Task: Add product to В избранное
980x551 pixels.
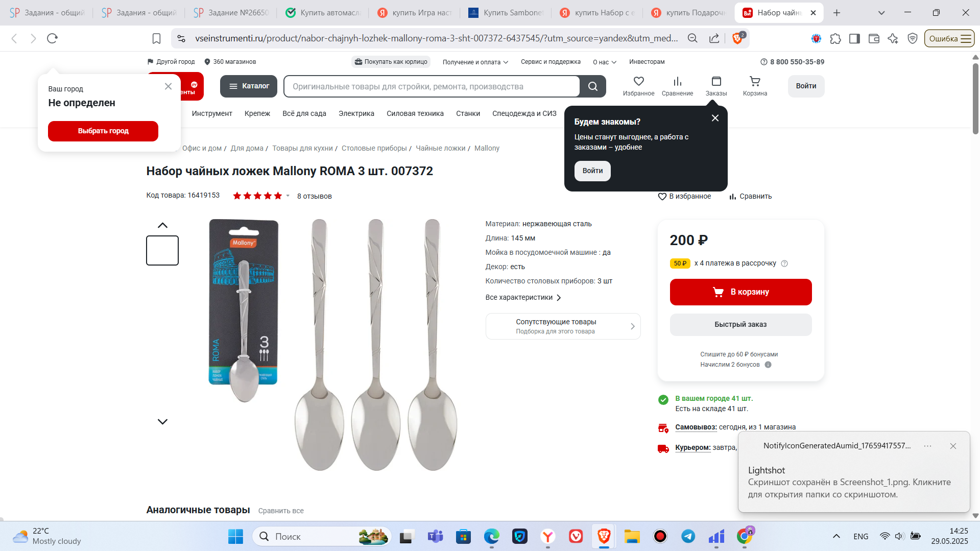Action: tap(684, 196)
